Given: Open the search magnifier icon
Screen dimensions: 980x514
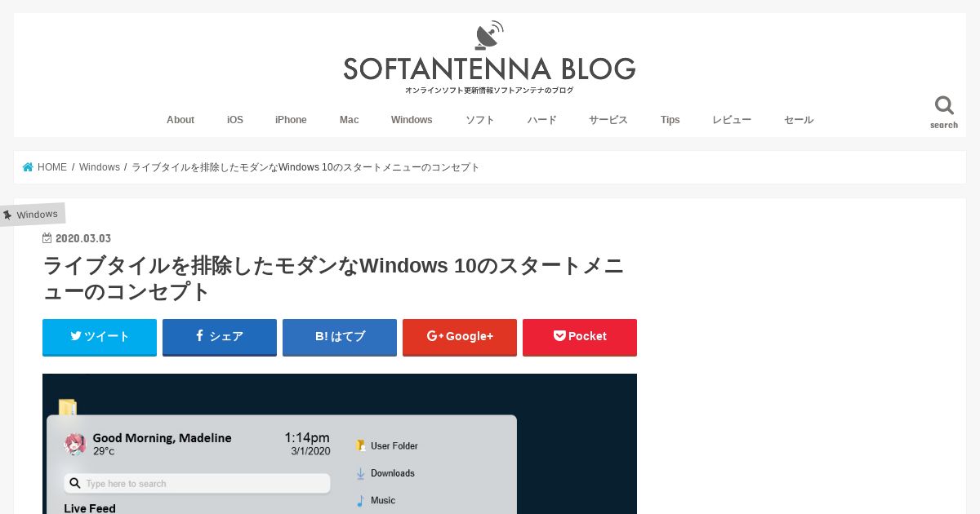Looking at the screenshot, I should (944, 105).
